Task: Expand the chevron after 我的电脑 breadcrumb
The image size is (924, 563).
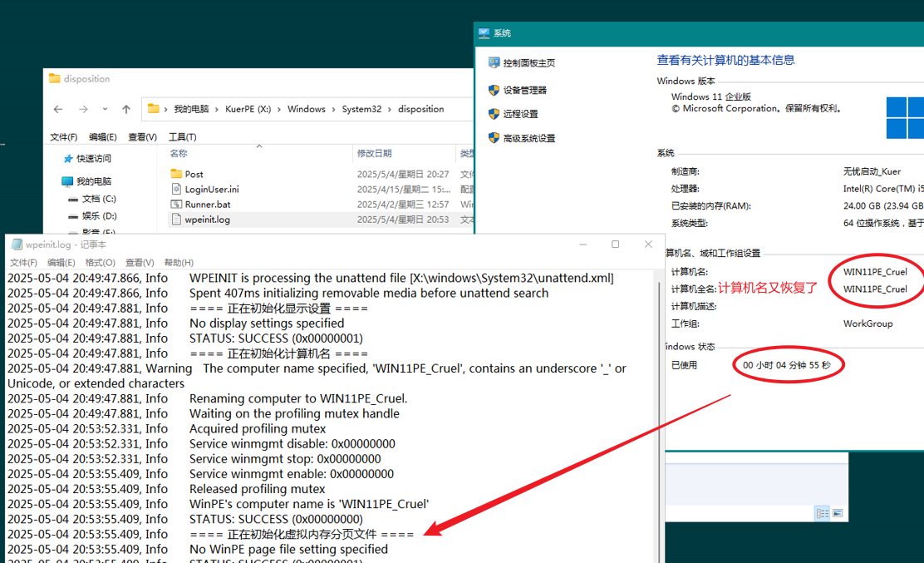Action: 217,109
